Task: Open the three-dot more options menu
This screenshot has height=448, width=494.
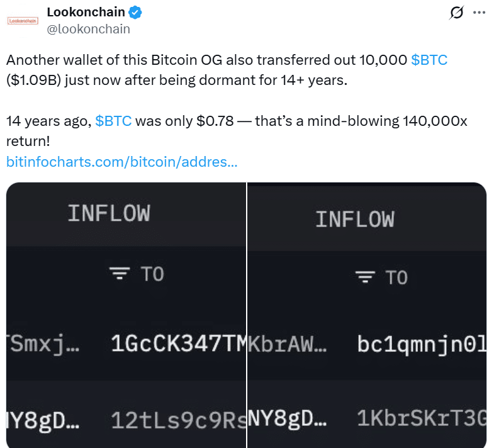Action: pos(479,13)
